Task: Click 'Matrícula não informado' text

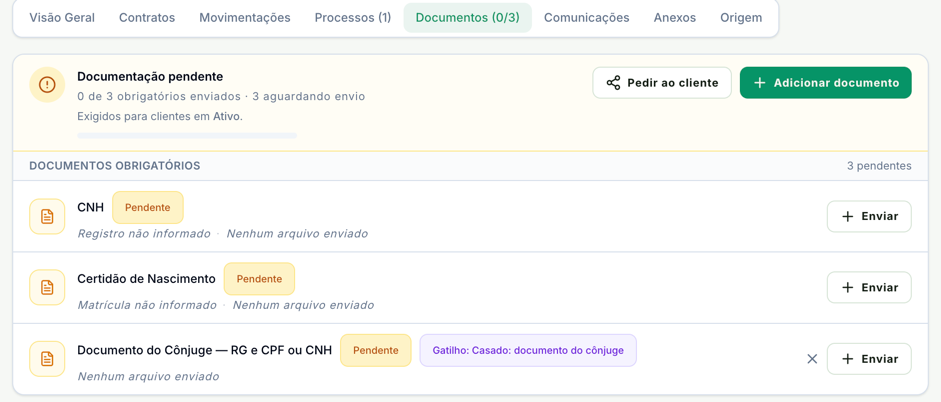Action: (x=147, y=305)
